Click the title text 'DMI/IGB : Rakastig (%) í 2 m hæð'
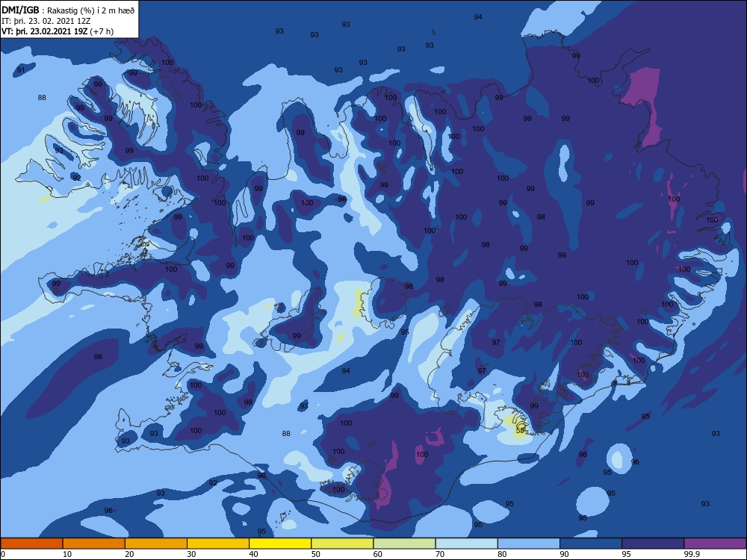Image resolution: width=747 pixels, height=560 pixels. [68, 10]
